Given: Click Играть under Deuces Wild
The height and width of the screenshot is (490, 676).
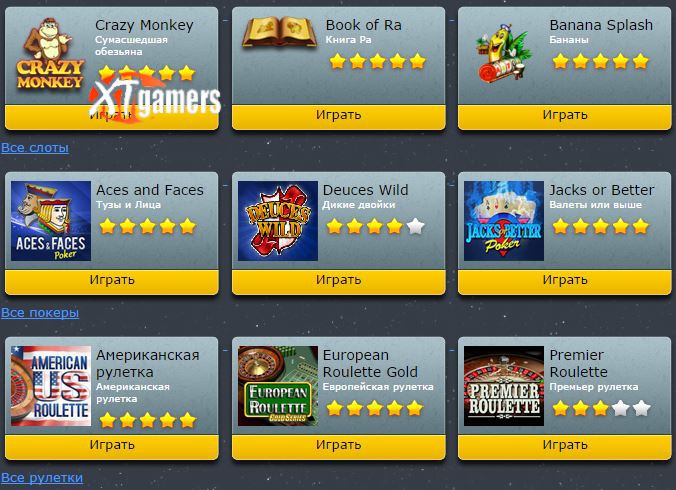Looking at the screenshot, I should tap(338, 281).
